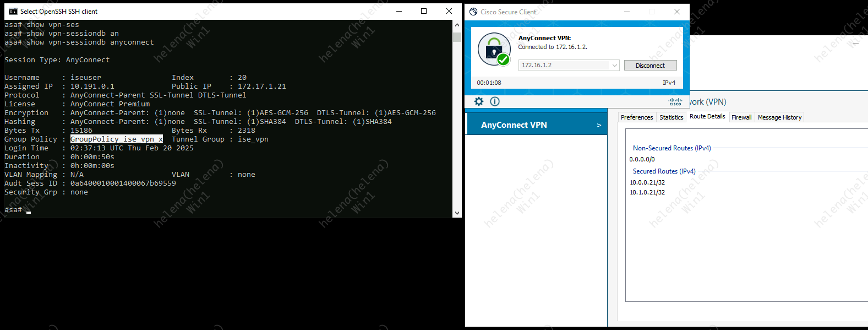Viewport: 868px width, 330px height.
Task: Click the VPN connected padlock icon
Action: point(494,50)
